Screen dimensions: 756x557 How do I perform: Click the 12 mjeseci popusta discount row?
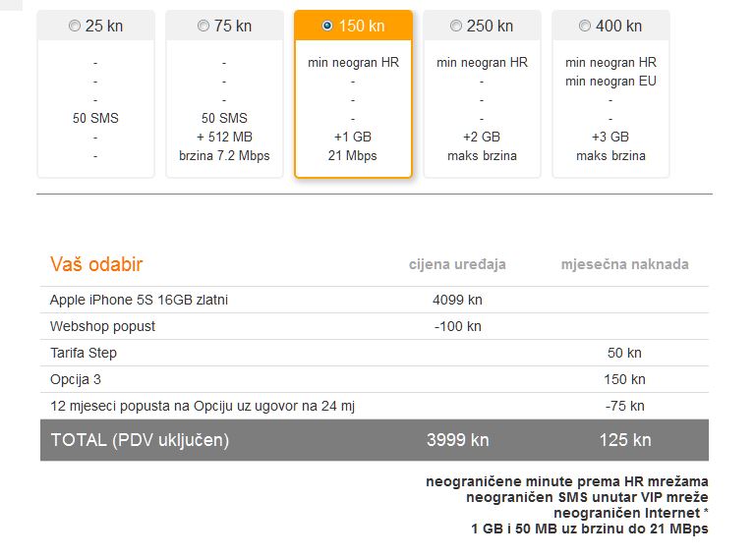click(375, 406)
